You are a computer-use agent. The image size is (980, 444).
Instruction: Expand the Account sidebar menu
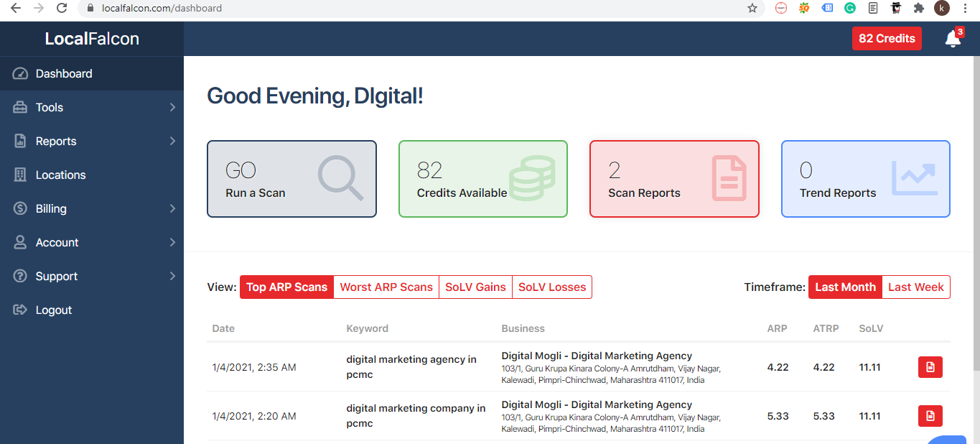(57, 242)
